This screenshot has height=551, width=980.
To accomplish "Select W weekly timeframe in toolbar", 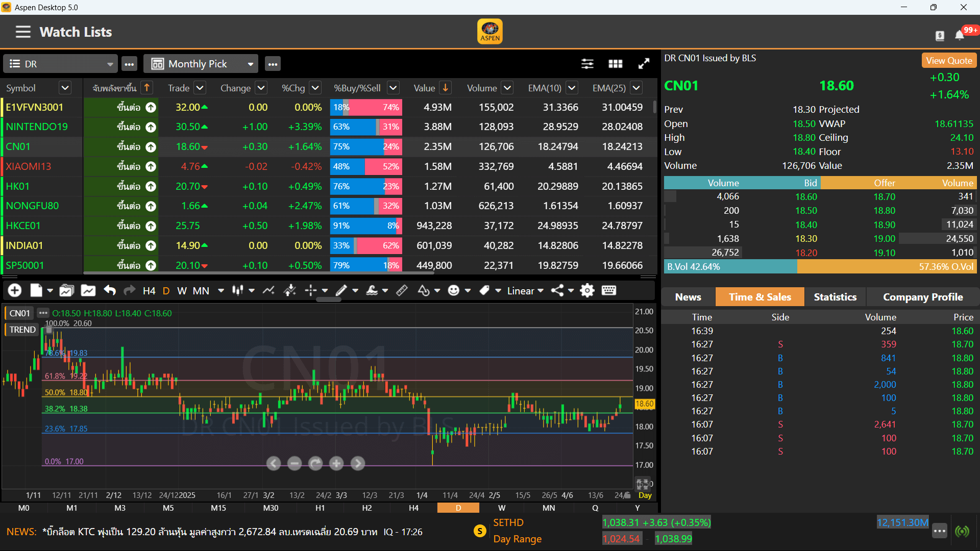I will coord(182,291).
